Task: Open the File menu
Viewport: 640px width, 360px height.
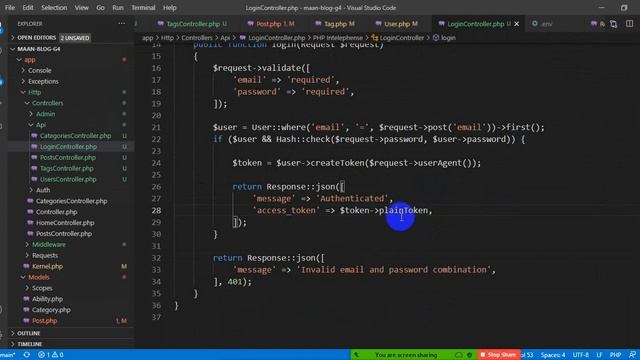Action: [9, 8]
